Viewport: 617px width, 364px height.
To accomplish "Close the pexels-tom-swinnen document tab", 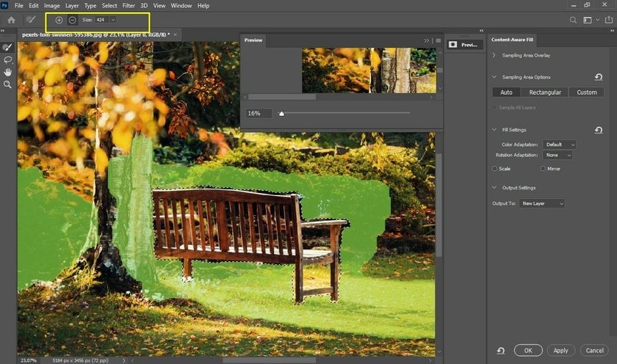I will tap(175, 34).
